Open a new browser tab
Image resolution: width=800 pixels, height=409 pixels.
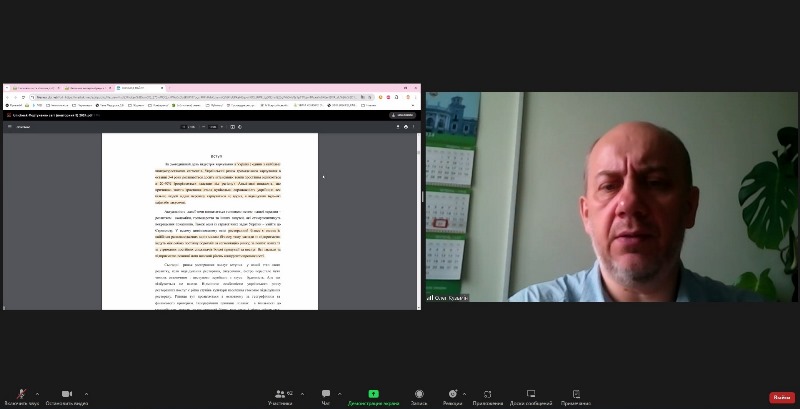coord(169,88)
